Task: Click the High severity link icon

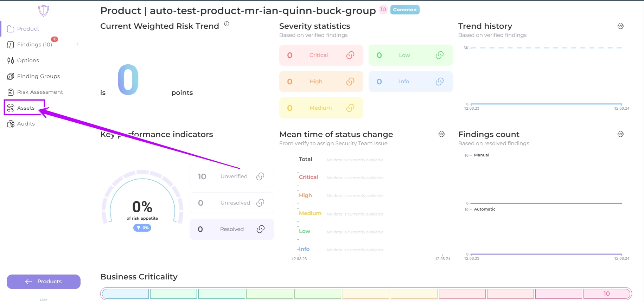Action: pyautogui.click(x=350, y=82)
